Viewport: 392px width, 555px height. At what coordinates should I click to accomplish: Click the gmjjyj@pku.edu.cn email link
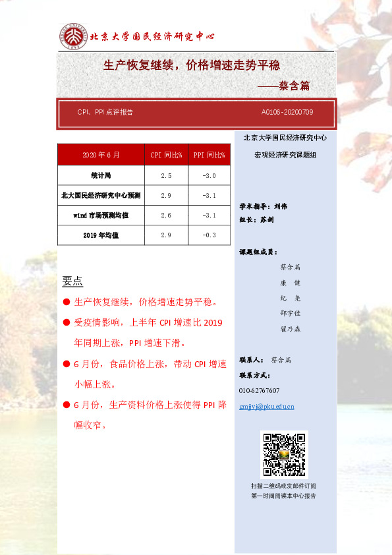[266, 406]
